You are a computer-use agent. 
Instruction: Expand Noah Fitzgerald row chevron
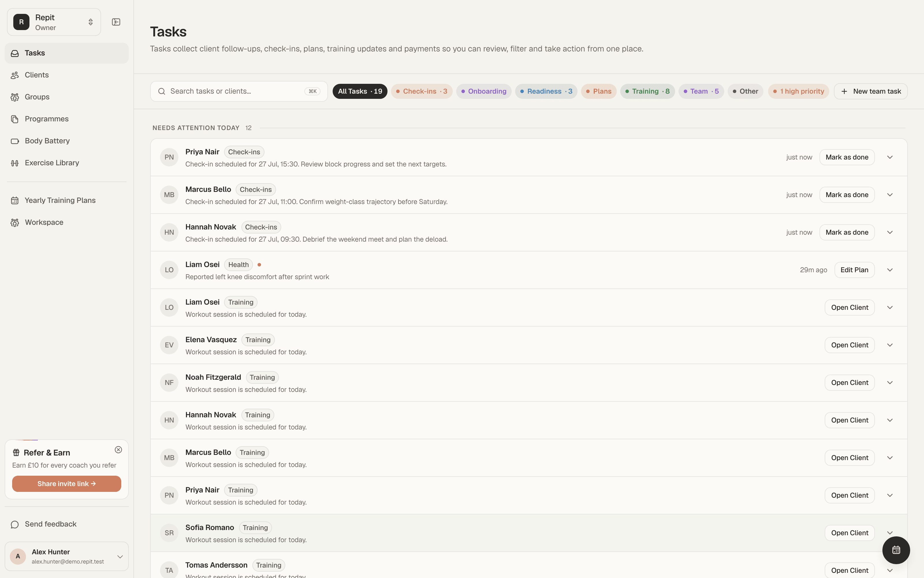pos(890,383)
